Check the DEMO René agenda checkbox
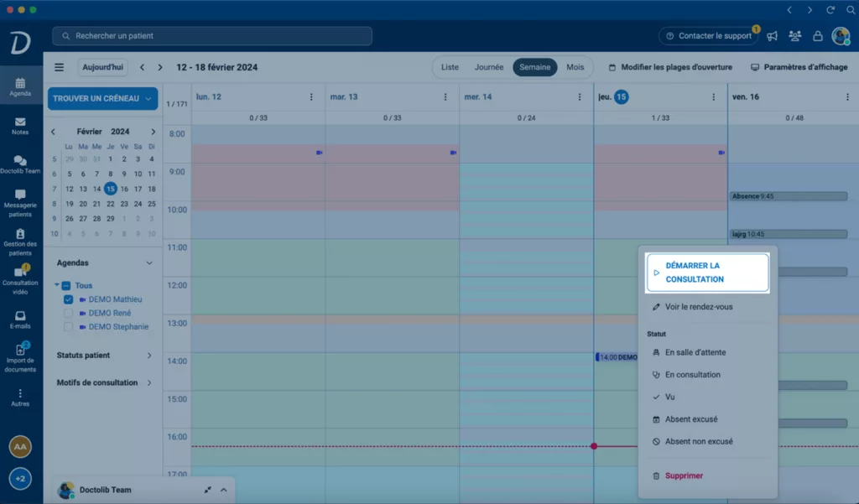Viewport: 859px width, 504px height. click(x=69, y=313)
